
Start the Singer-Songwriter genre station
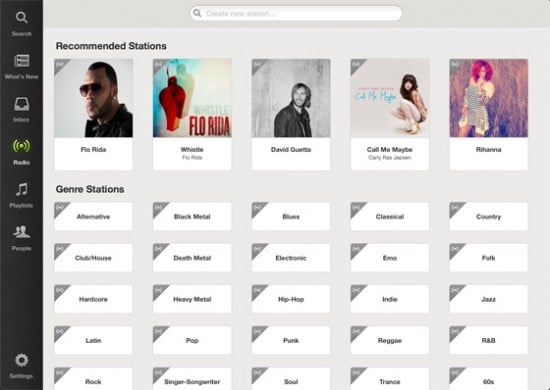pos(192,379)
